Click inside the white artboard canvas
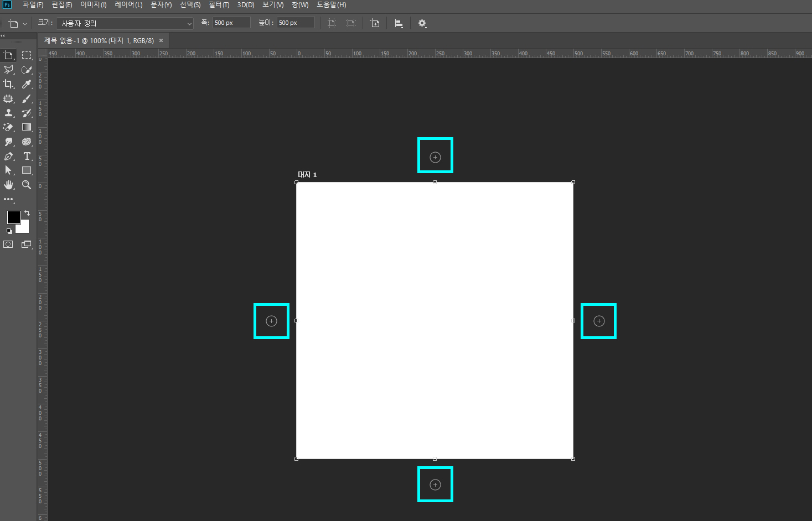 tap(435, 320)
